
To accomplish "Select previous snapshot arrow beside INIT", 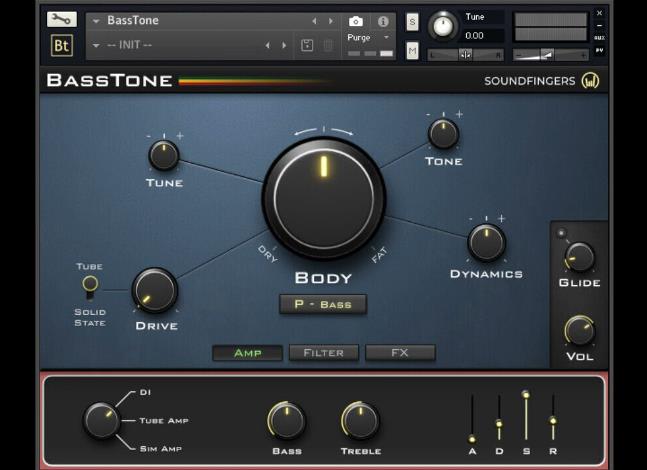I will [x=268, y=45].
